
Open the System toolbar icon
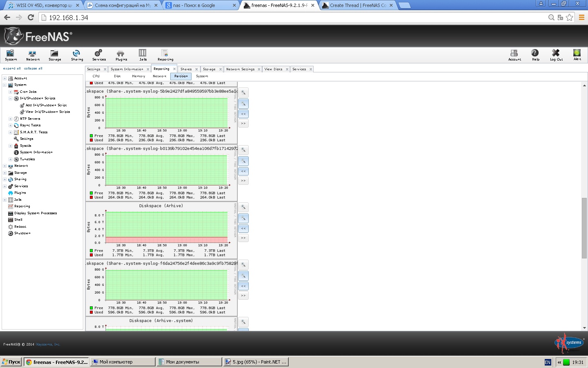click(x=11, y=55)
